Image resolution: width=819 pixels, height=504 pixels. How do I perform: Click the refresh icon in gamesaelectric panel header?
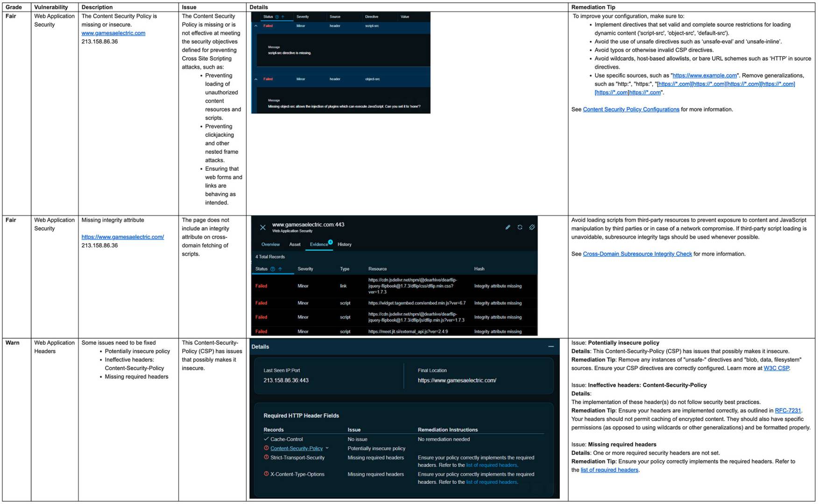(x=520, y=227)
